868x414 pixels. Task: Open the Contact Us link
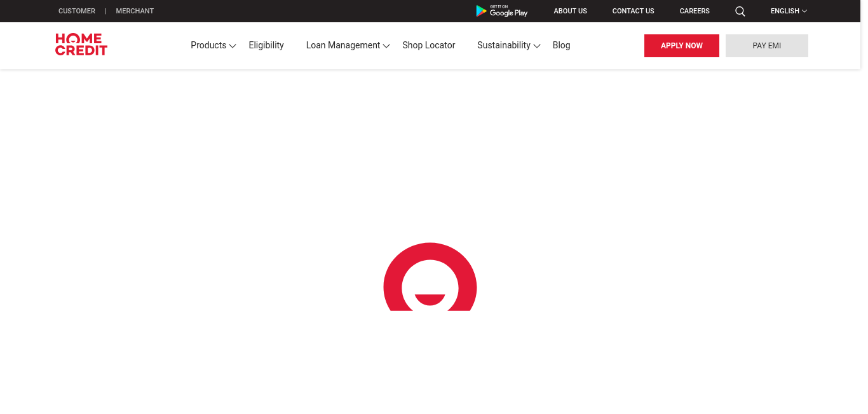click(x=634, y=11)
